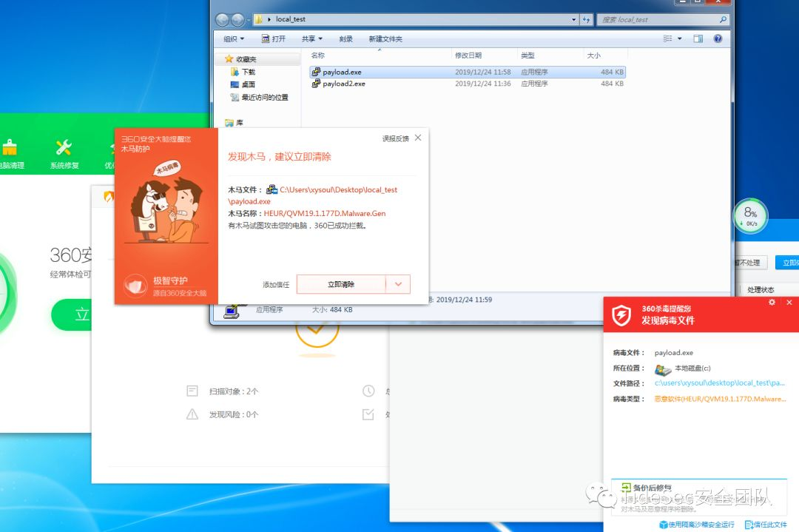Open address bar history dropdown arrow

pyautogui.click(x=574, y=20)
